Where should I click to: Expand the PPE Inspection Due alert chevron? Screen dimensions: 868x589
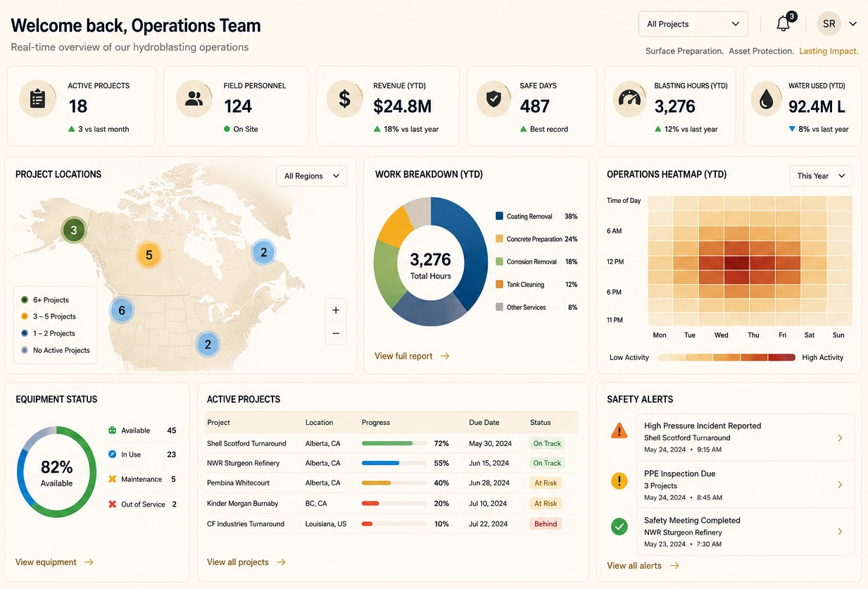[x=840, y=485]
